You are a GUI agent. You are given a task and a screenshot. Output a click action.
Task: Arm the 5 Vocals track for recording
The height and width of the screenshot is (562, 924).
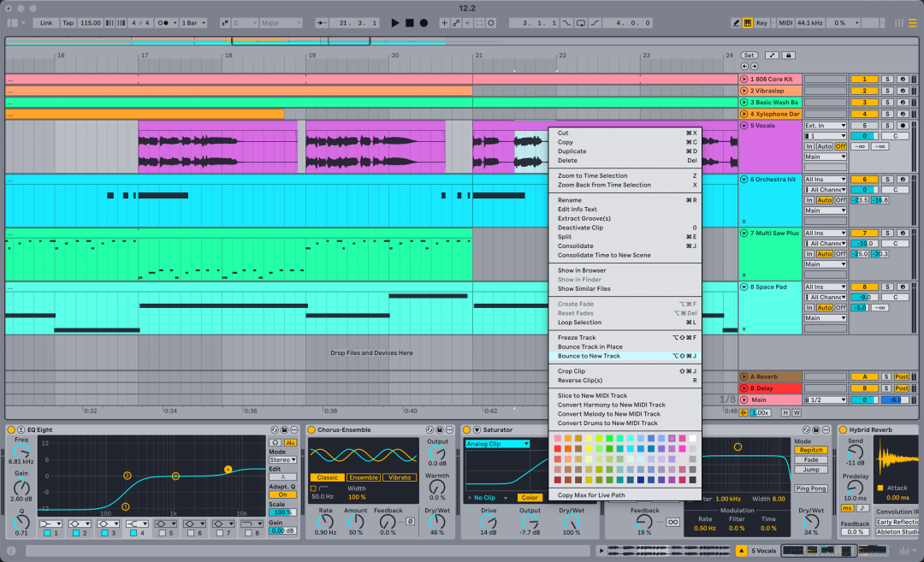[902, 126]
